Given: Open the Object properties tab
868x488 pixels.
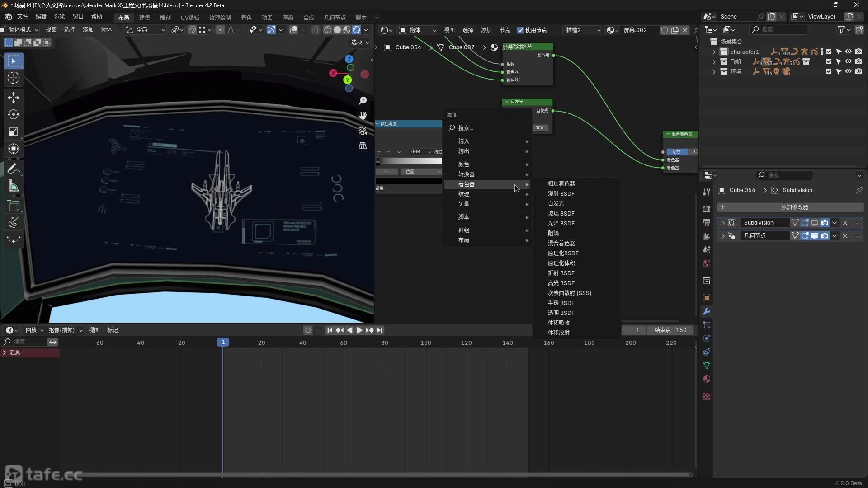Looking at the screenshot, I should click(x=707, y=298).
